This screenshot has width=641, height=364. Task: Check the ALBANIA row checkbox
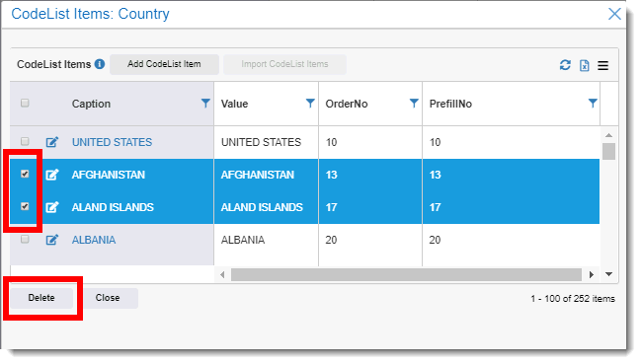tap(25, 239)
